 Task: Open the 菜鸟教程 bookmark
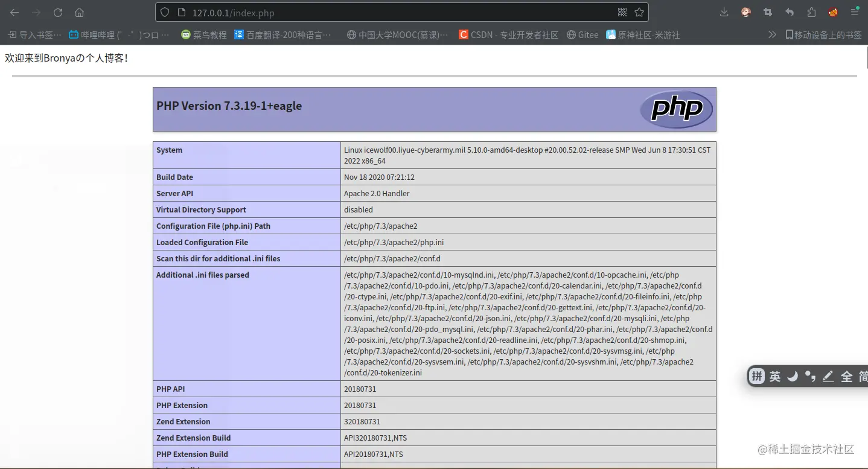[x=204, y=35]
